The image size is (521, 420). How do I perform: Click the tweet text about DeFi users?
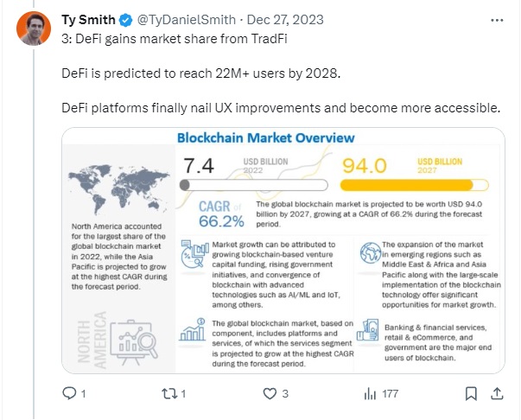(201, 73)
